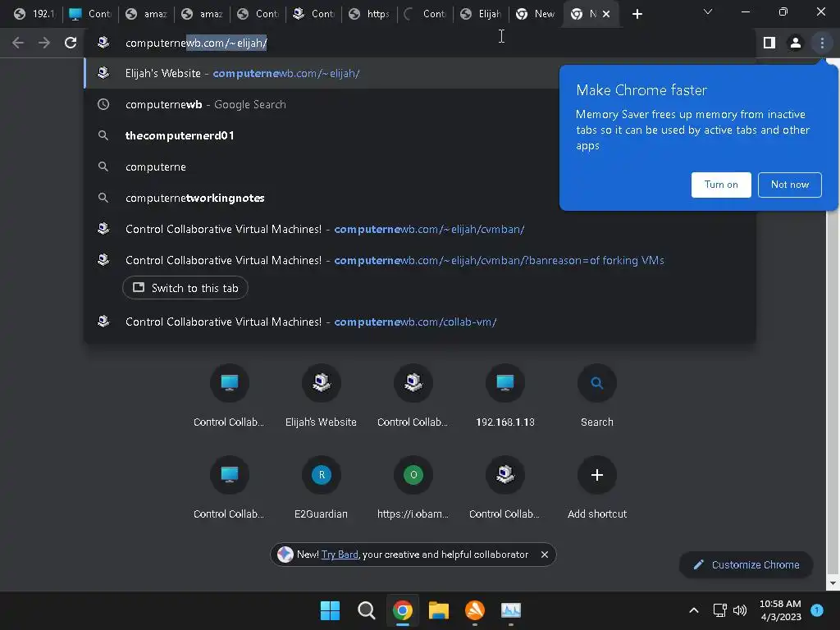Screen dimensions: 840x630
Task: Open the Chrome side panel
Action: pyautogui.click(x=769, y=43)
